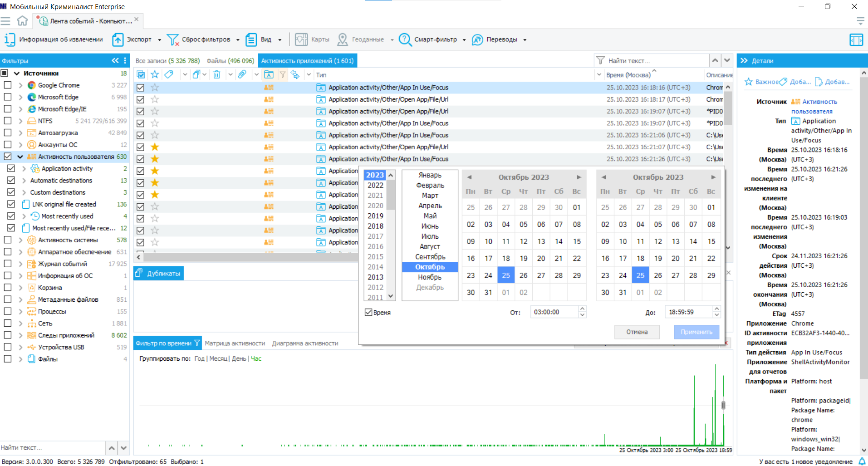The height and width of the screenshot is (466, 868).
Task: Open the Матрица активности tab
Action: point(235,343)
